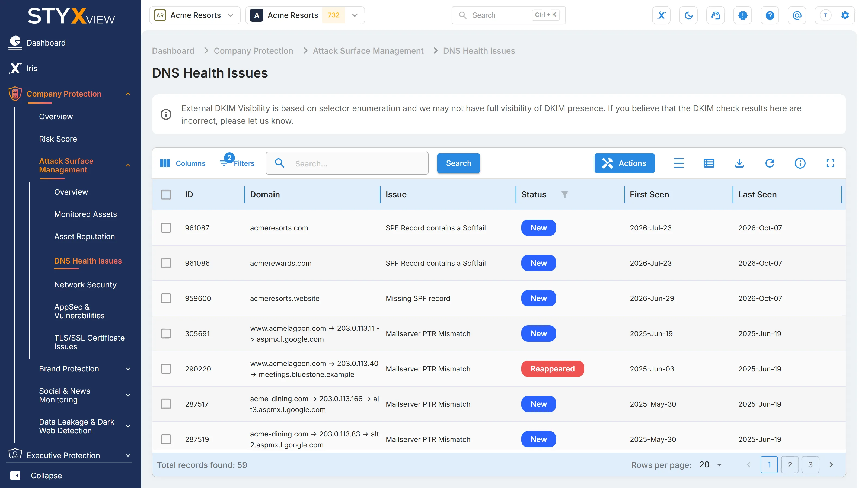
Task: Click Attack Surface Management breadcrumb link
Action: 368,51
